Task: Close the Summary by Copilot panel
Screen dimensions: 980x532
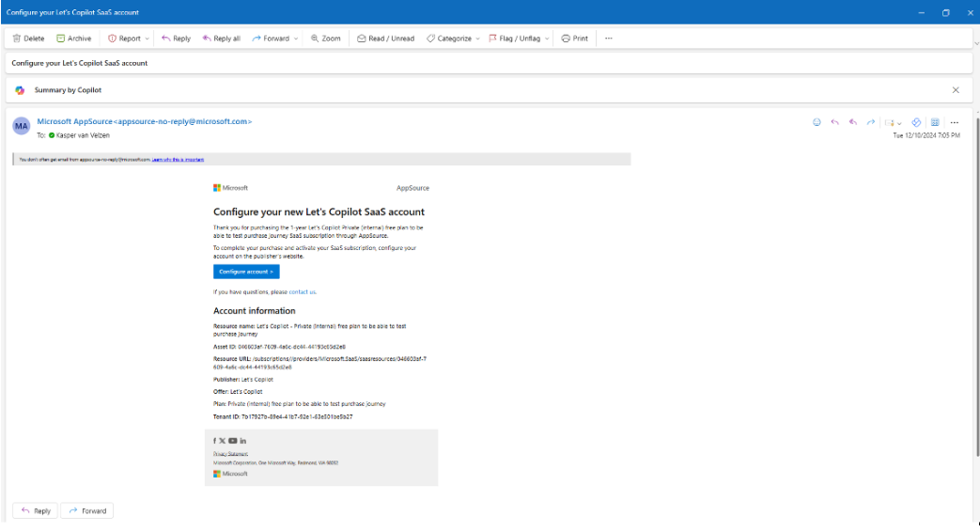Action: tap(956, 90)
